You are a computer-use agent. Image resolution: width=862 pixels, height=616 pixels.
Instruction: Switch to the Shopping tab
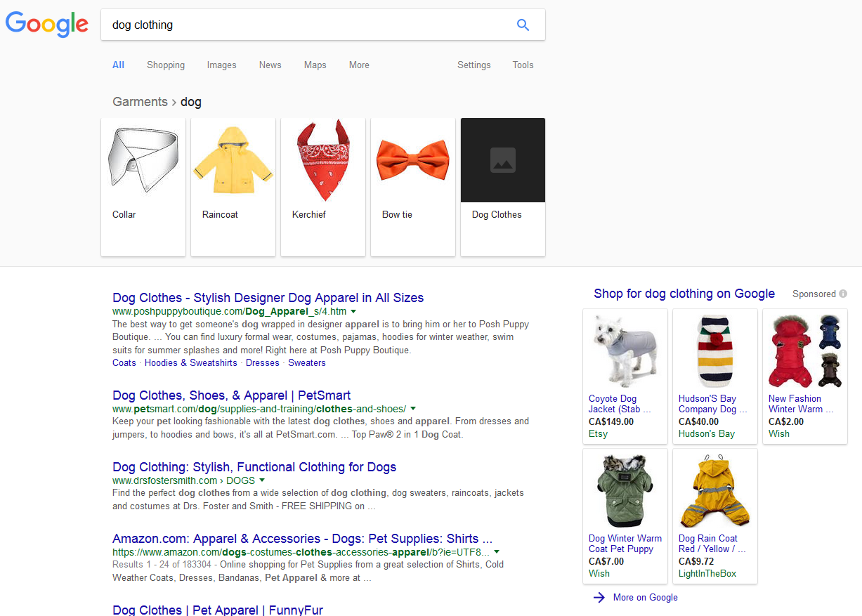[x=166, y=65]
